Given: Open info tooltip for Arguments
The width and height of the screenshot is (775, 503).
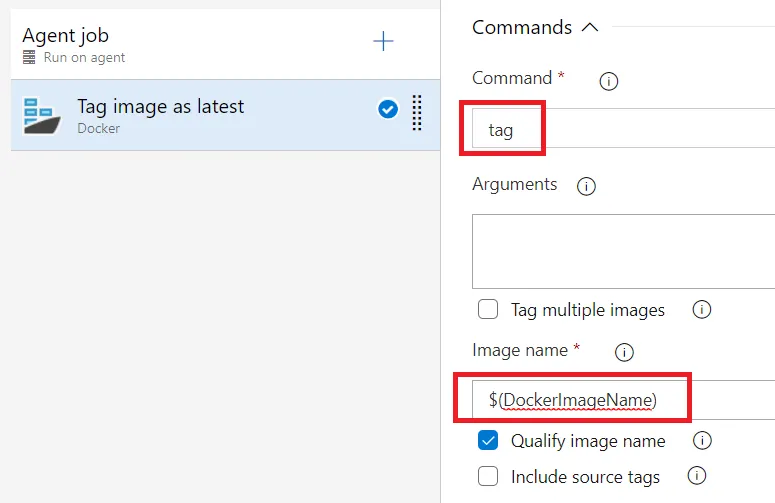Looking at the screenshot, I should tap(587, 186).
